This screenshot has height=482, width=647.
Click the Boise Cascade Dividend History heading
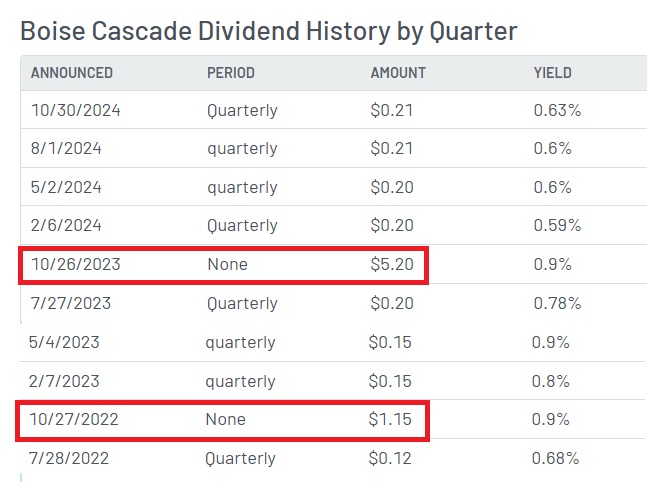269,31
